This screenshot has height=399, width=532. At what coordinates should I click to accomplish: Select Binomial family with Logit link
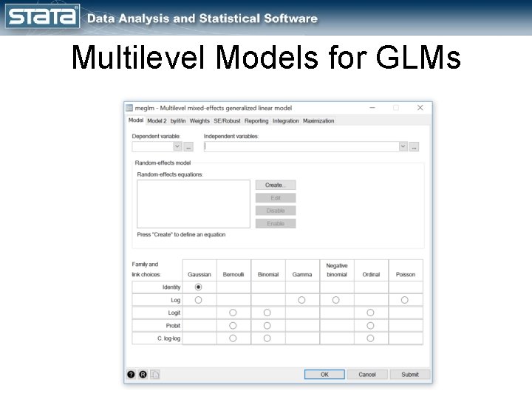[x=267, y=313]
